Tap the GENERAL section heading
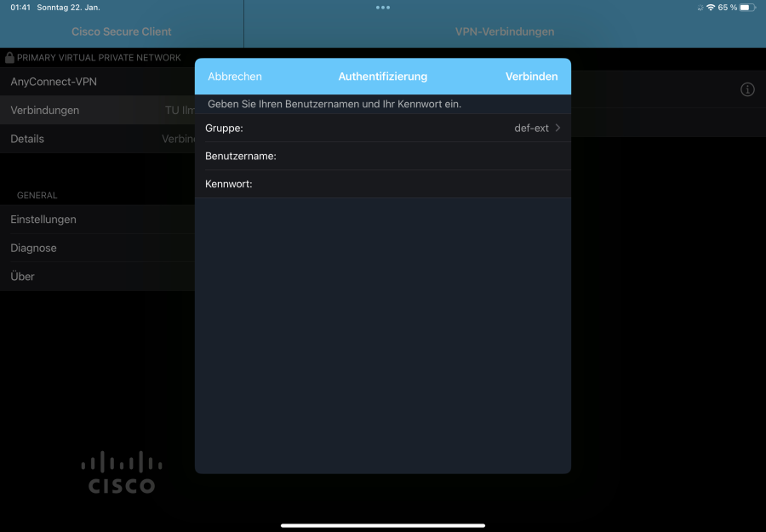Screen dimensions: 766x532 (x=37, y=196)
